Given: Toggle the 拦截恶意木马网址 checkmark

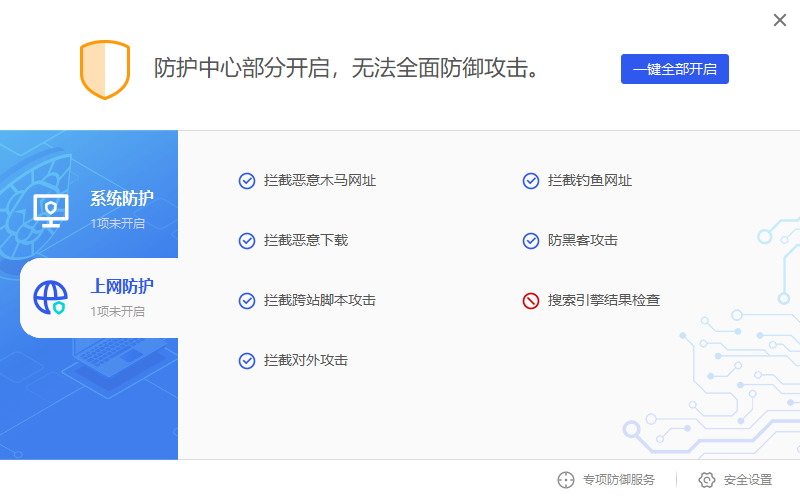Looking at the screenshot, I should coord(247,181).
